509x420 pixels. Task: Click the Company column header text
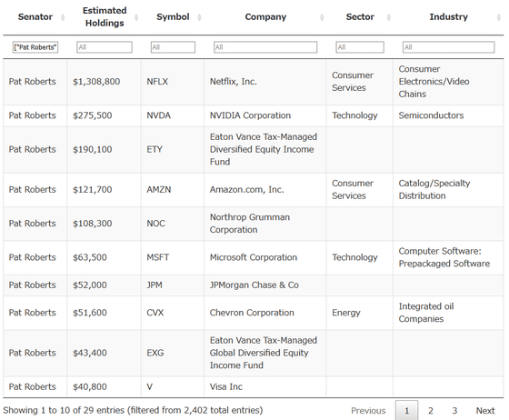pos(265,17)
